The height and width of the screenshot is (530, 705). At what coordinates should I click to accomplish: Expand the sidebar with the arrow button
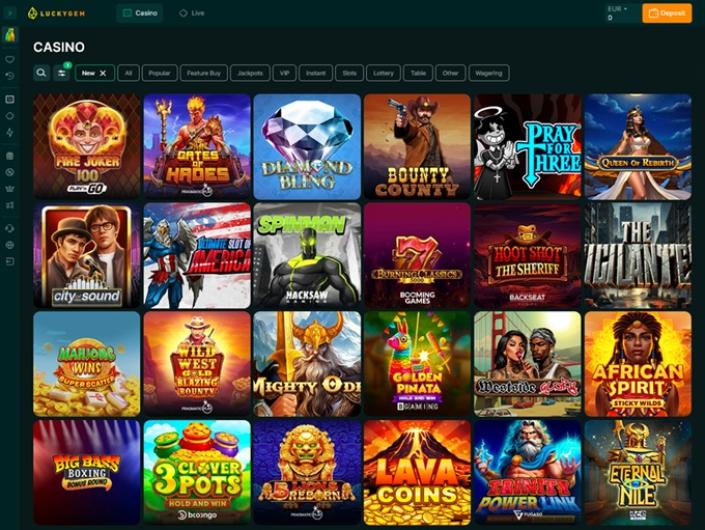[x=10, y=13]
